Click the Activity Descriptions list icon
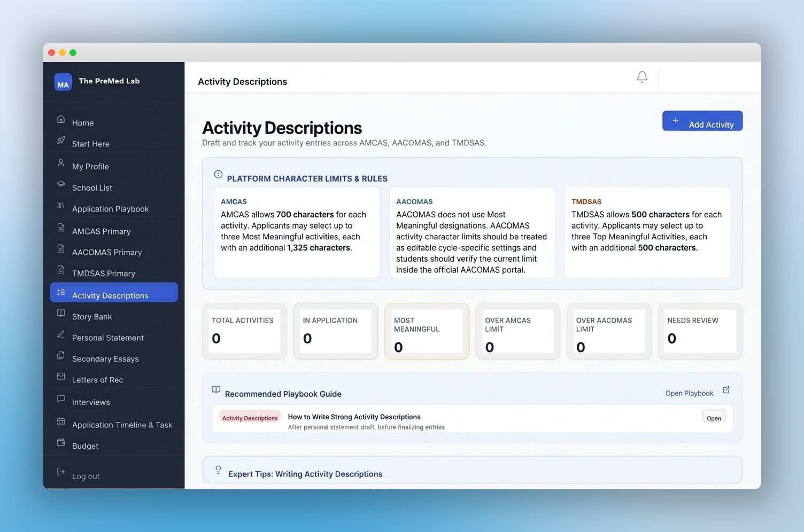Image resolution: width=804 pixels, height=532 pixels. click(x=61, y=292)
